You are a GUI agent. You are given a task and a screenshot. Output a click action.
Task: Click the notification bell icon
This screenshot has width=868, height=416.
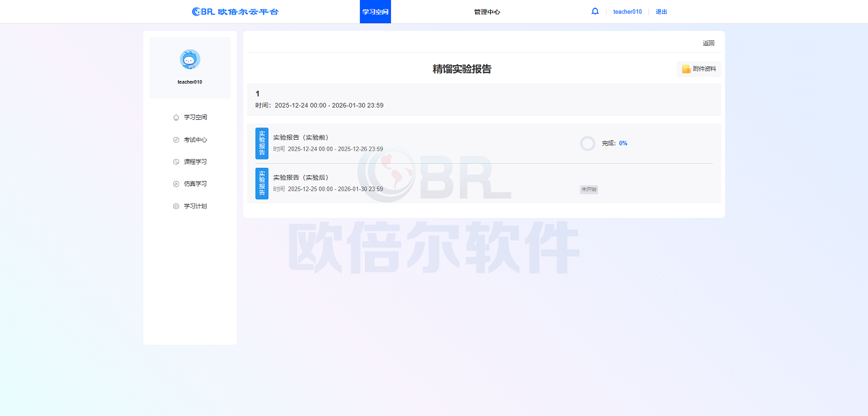point(595,12)
